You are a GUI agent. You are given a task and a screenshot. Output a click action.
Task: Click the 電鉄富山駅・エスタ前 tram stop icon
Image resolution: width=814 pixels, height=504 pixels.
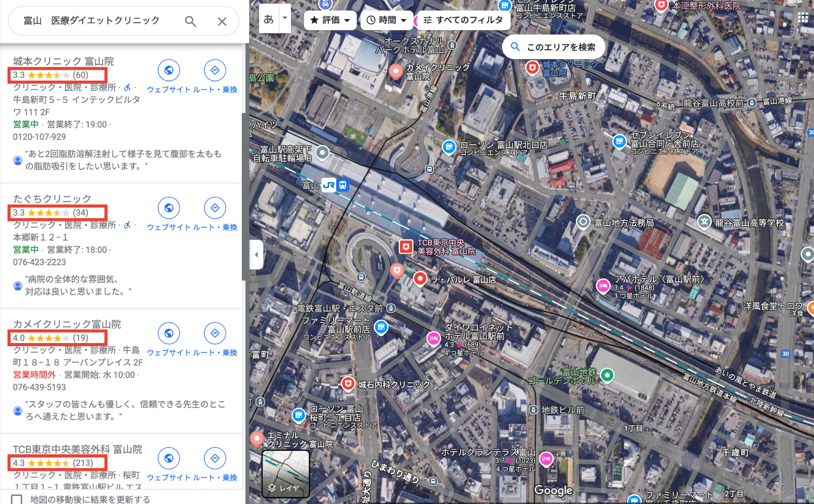tap(391, 308)
